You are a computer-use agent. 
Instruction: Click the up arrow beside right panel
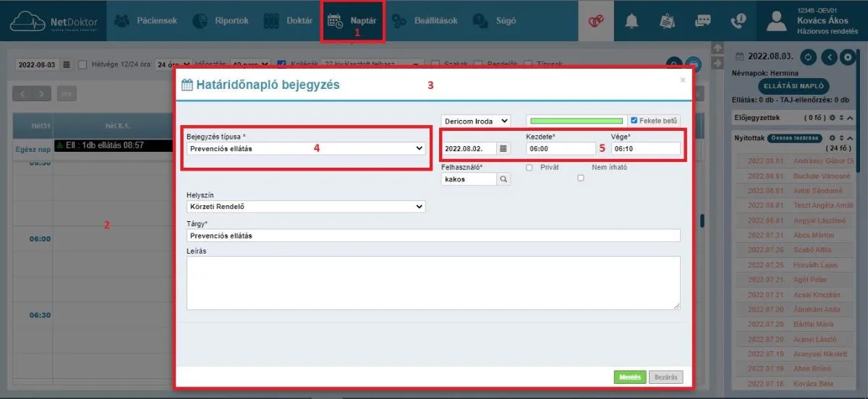(x=718, y=48)
